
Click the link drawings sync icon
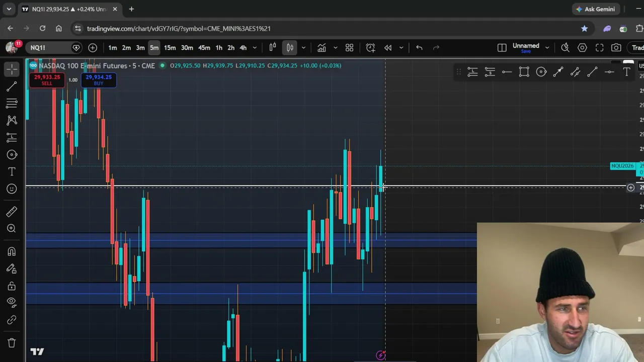click(12, 320)
